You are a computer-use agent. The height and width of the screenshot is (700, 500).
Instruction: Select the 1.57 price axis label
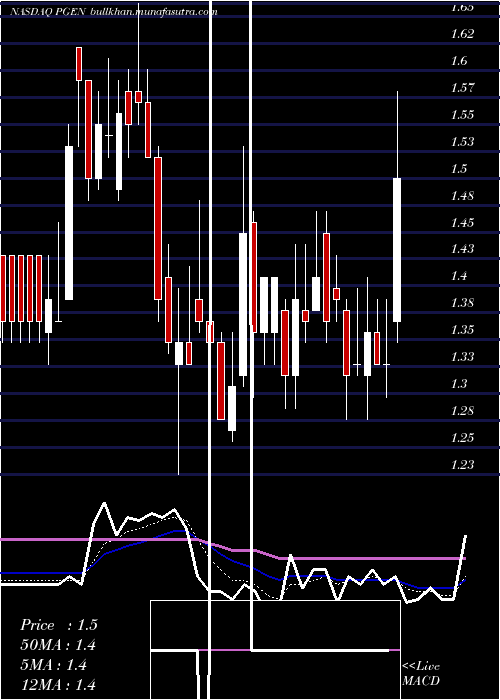point(462,88)
